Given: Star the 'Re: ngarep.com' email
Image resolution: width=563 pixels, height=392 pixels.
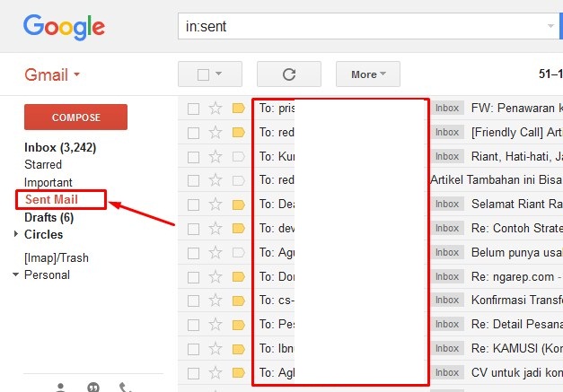Looking at the screenshot, I should tap(216, 277).
